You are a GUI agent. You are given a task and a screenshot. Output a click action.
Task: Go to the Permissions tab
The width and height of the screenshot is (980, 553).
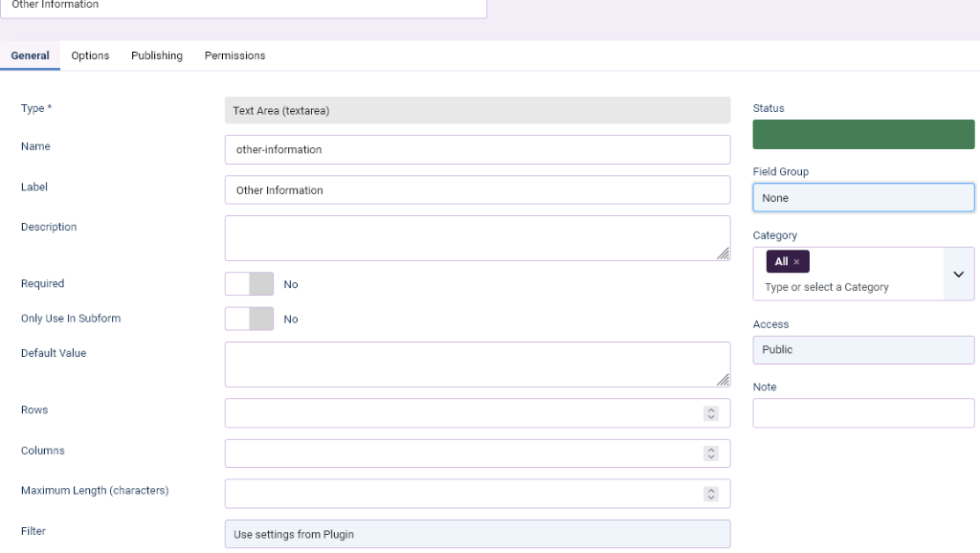click(x=234, y=55)
